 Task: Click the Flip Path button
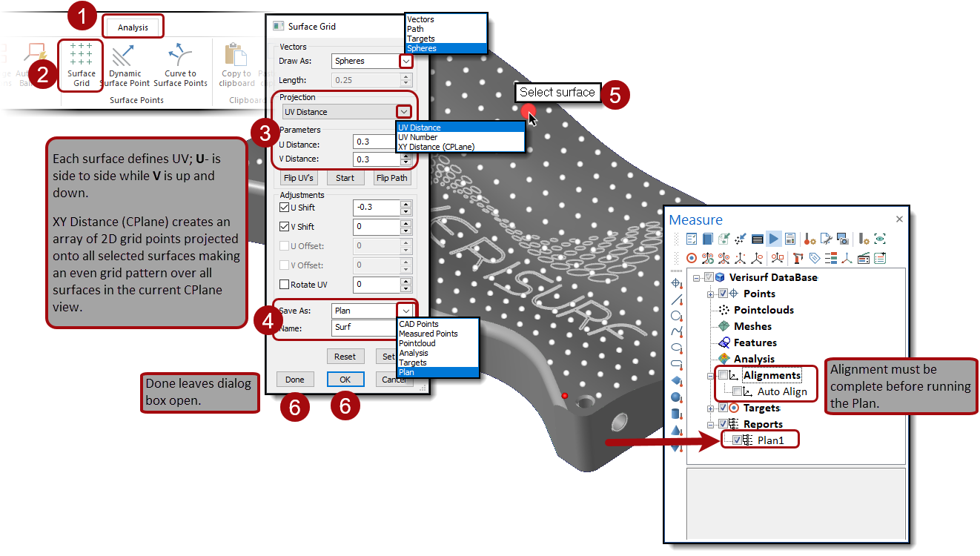(391, 178)
